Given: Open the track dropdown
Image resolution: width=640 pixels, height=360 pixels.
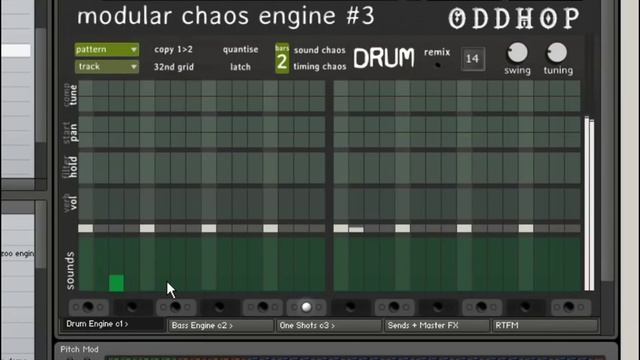Looking at the screenshot, I should click(107, 67).
